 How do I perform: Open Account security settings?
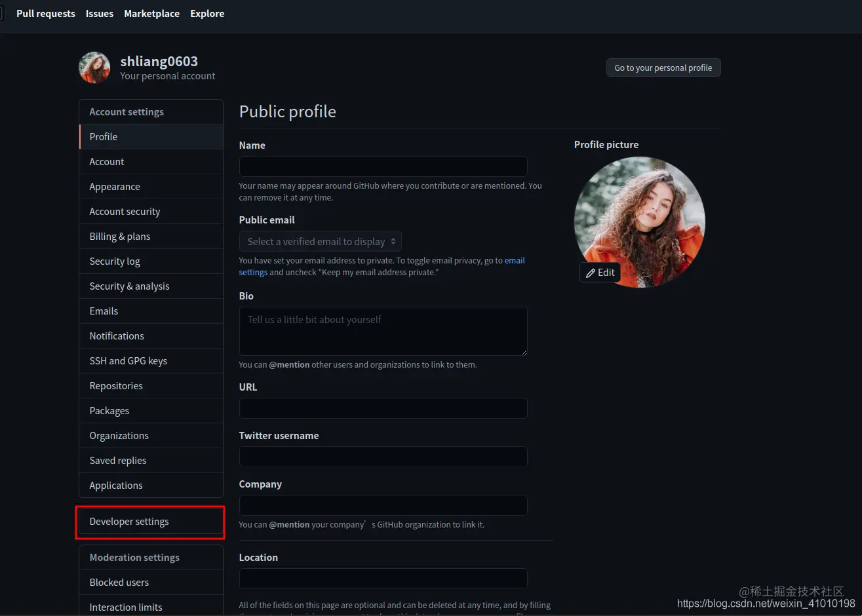pyautogui.click(x=151, y=211)
